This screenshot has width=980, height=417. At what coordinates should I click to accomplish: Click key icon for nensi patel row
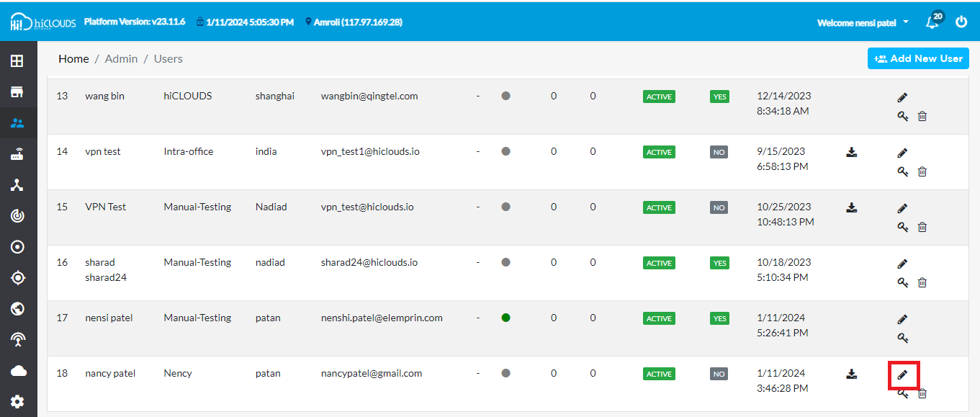click(x=903, y=338)
